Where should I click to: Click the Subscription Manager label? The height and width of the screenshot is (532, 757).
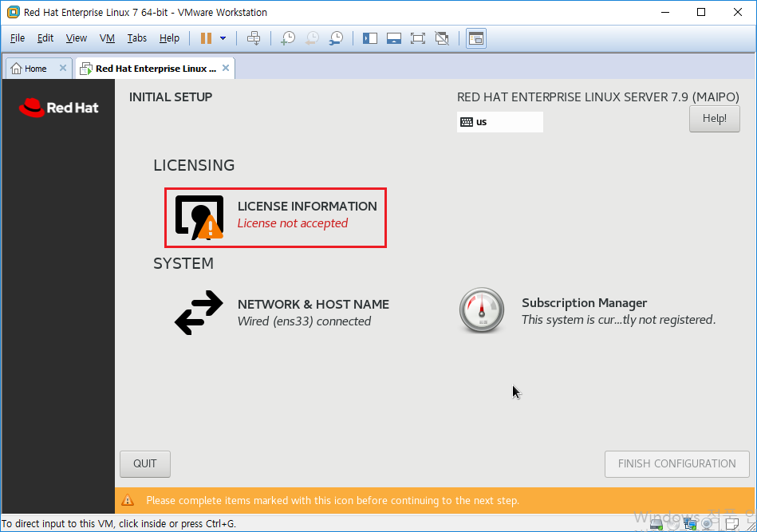tap(584, 303)
